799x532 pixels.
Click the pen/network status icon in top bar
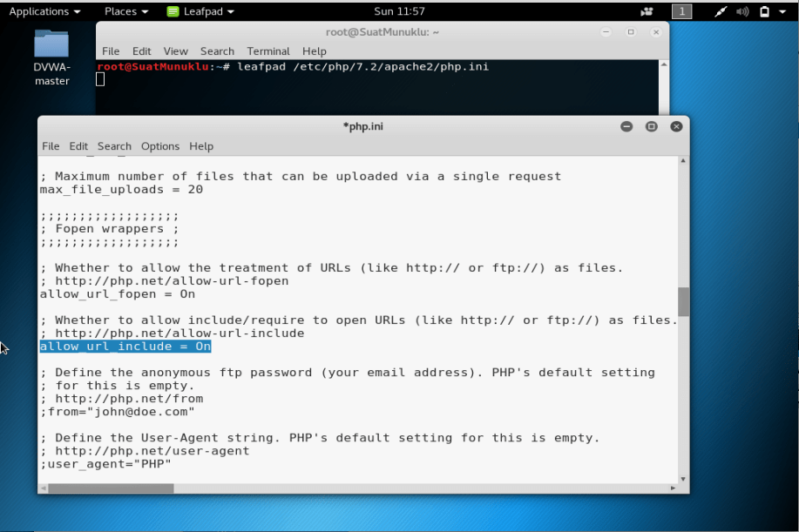coord(720,11)
